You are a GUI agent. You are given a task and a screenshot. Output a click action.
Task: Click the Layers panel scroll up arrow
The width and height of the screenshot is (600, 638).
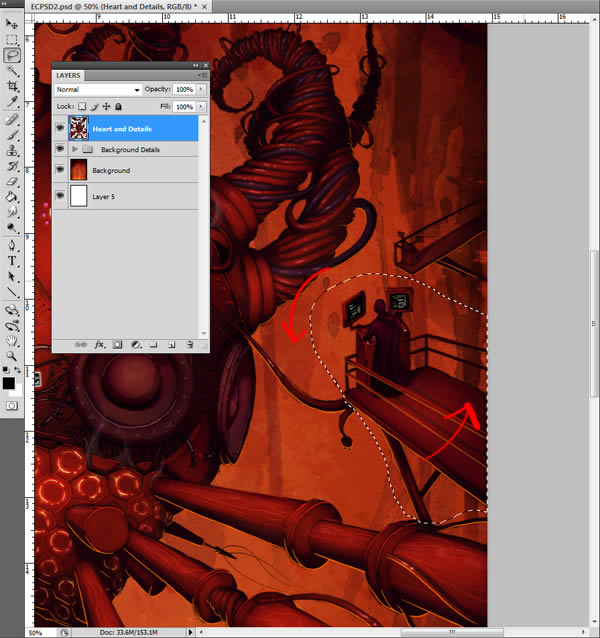tap(204, 121)
